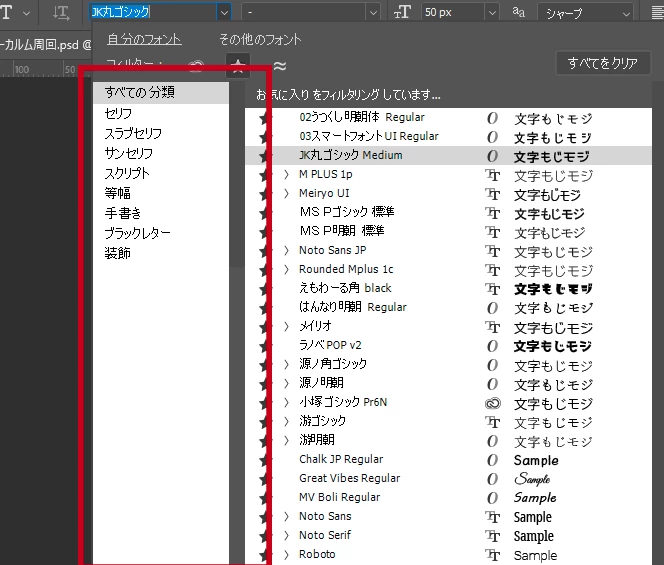Click OpenType icon for 03スマートフォントUI Regular
This screenshot has width=664, height=565.
tap(492, 137)
